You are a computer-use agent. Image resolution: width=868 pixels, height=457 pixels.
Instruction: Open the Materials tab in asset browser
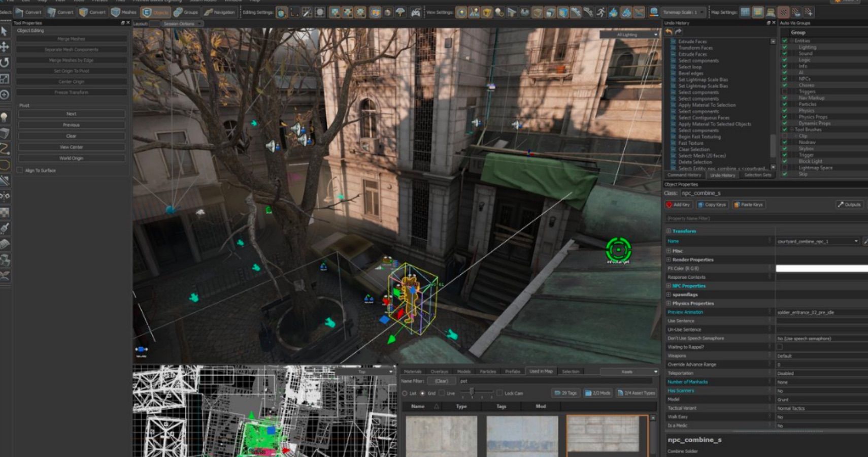413,371
